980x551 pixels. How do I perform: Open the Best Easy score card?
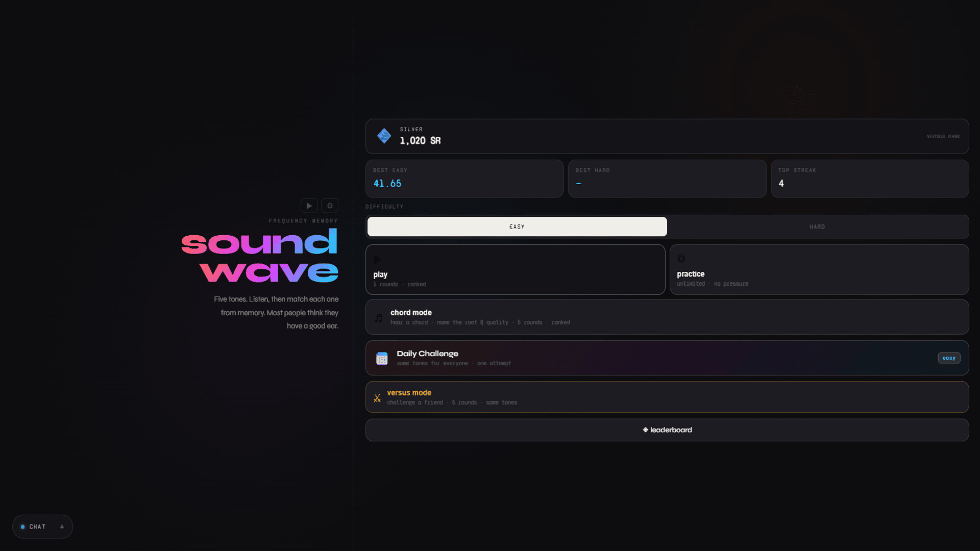464,179
